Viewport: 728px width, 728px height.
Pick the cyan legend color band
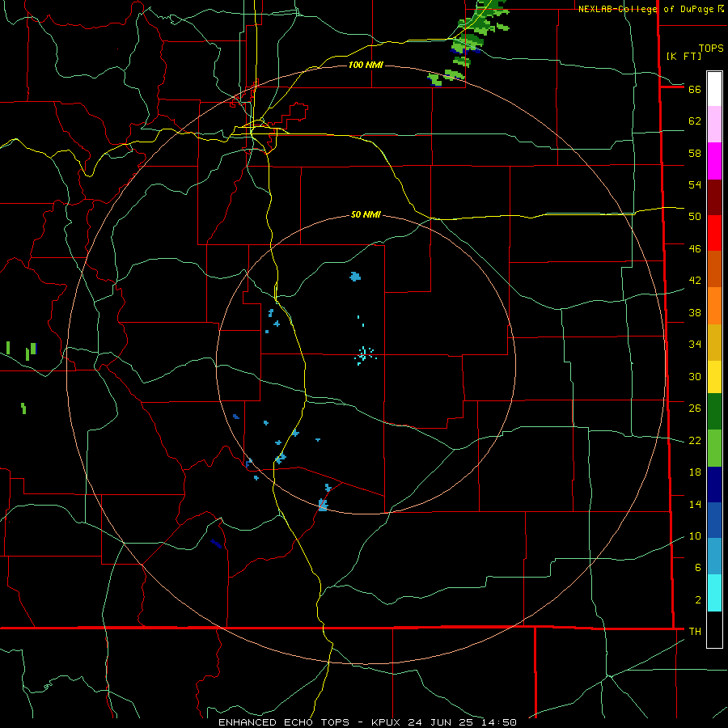point(714,593)
